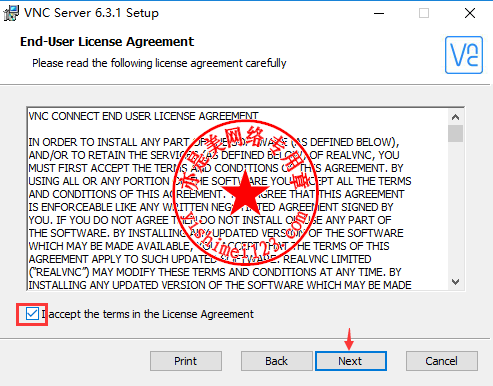The height and width of the screenshot is (386, 493).
Task: Click 'Please read the following license agreement carefully'
Action: (159, 63)
